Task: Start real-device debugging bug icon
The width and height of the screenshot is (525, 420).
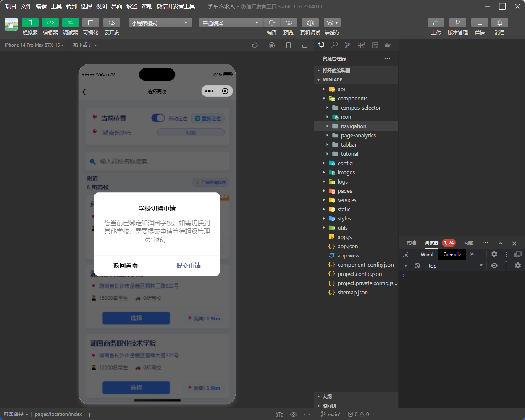Action: (x=310, y=23)
